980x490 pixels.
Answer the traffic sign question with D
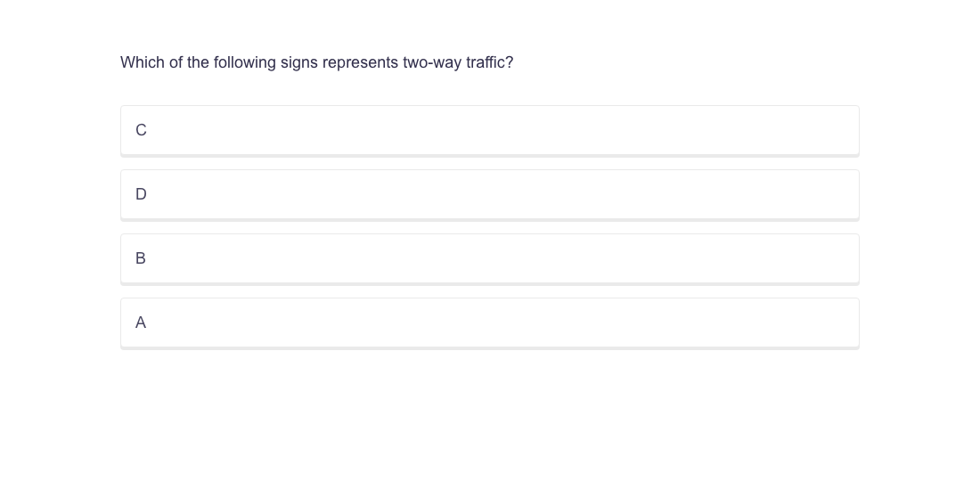pos(489,194)
